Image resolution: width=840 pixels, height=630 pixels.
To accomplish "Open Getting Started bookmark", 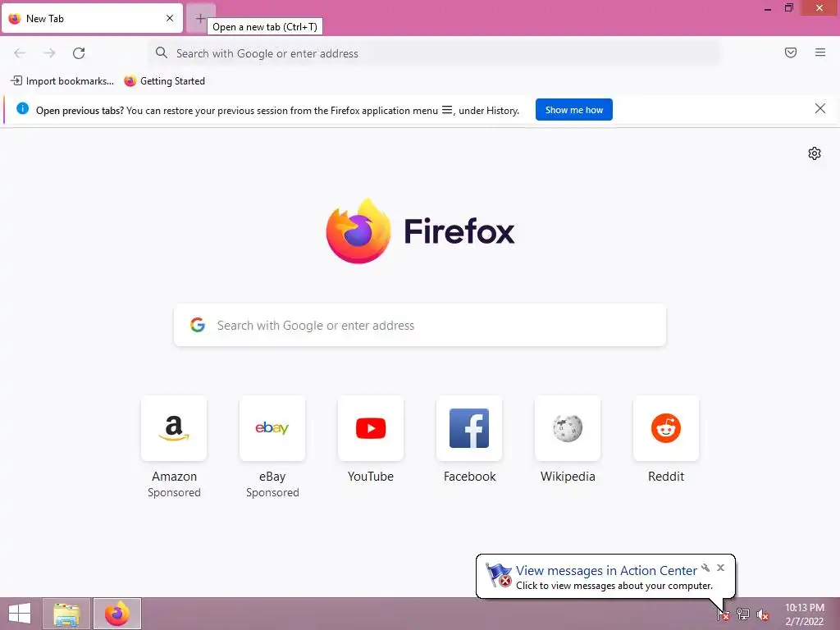I will point(164,81).
